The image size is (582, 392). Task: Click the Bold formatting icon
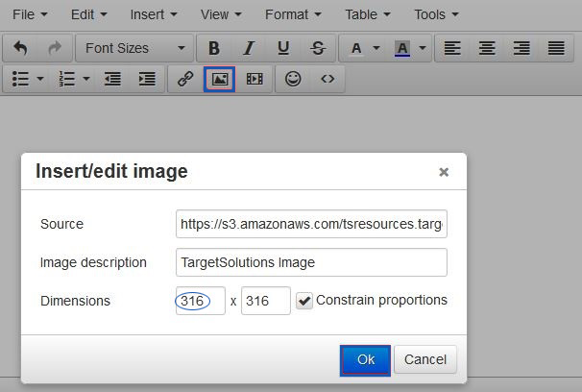tap(214, 48)
